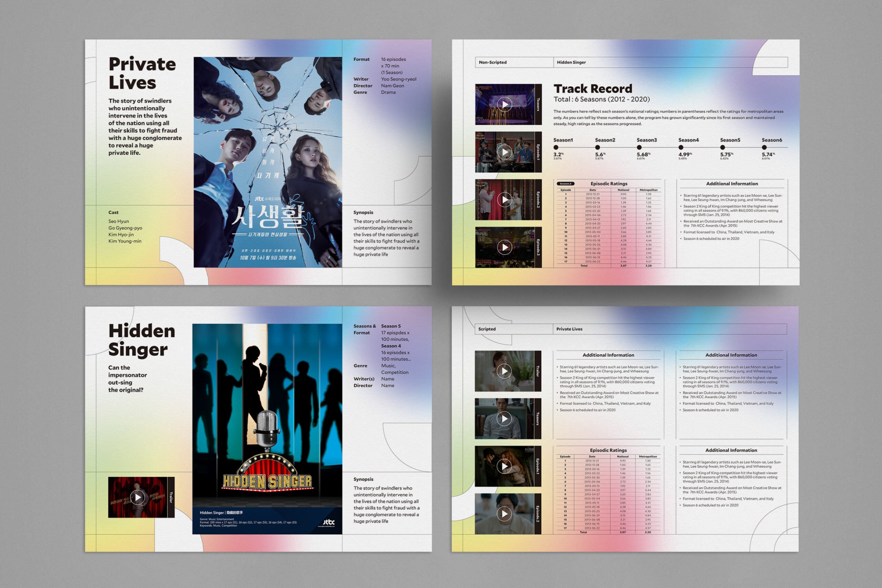Screen dimensions: 882x588
Task: Select the '5.74%' rating under Season6
Action: tap(768, 155)
